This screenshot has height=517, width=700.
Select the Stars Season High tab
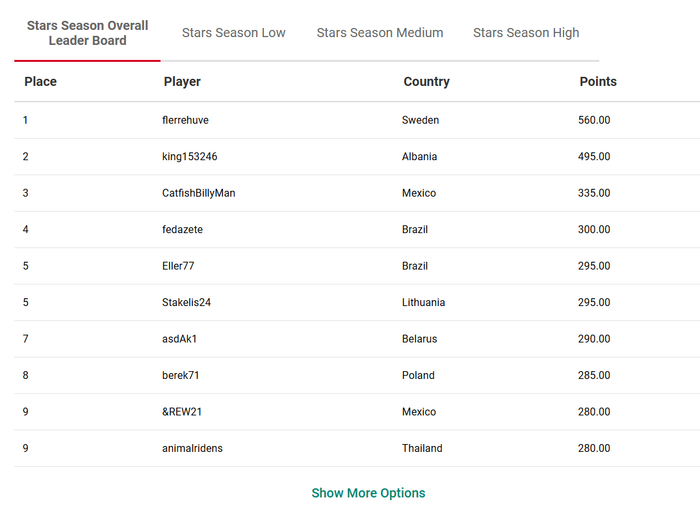(526, 33)
